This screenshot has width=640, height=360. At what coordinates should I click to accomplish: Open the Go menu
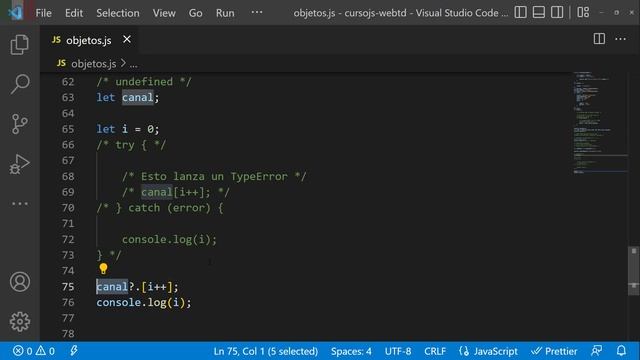[x=196, y=13]
